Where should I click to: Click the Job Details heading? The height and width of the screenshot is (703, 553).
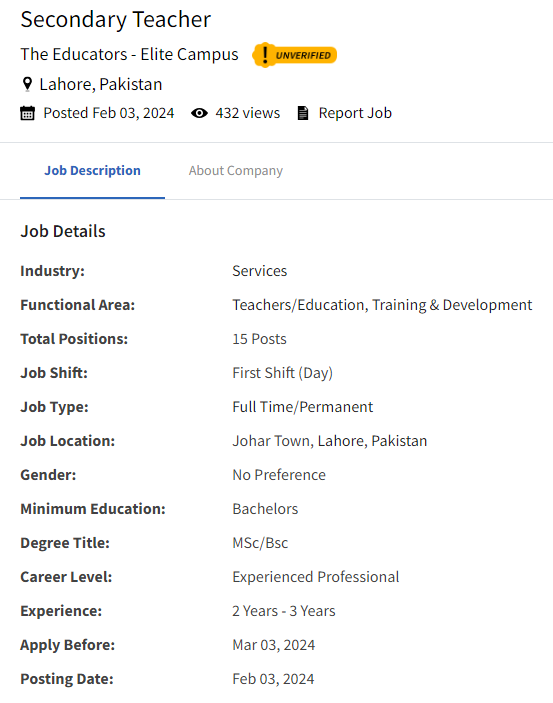click(63, 231)
